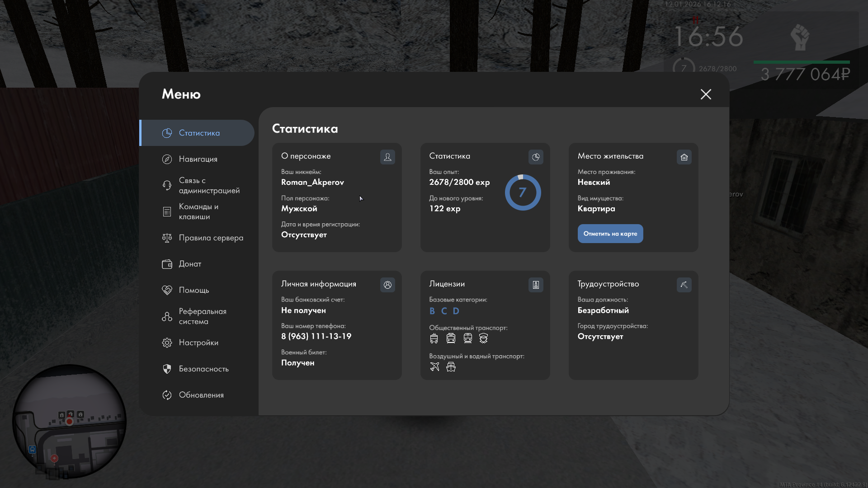
Task: Click the pie chart icon in Статистика card
Action: tap(536, 157)
